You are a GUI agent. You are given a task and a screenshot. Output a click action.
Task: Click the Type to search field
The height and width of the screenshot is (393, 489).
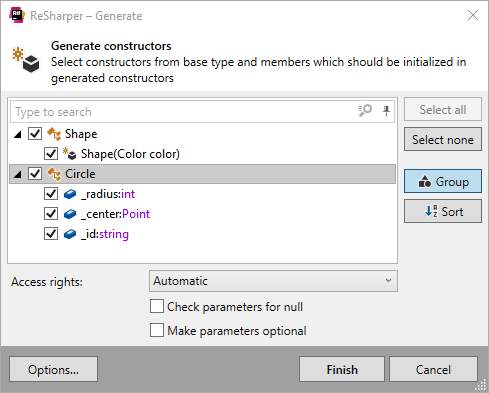tap(183, 112)
